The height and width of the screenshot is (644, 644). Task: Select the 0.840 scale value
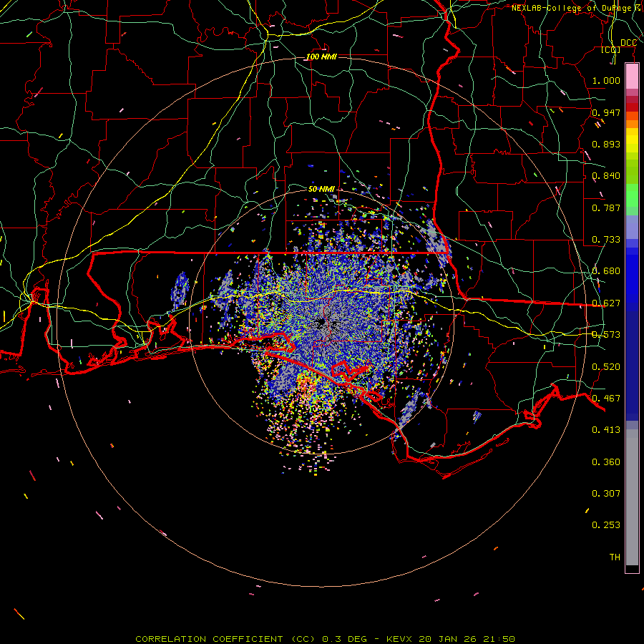[x=606, y=175]
